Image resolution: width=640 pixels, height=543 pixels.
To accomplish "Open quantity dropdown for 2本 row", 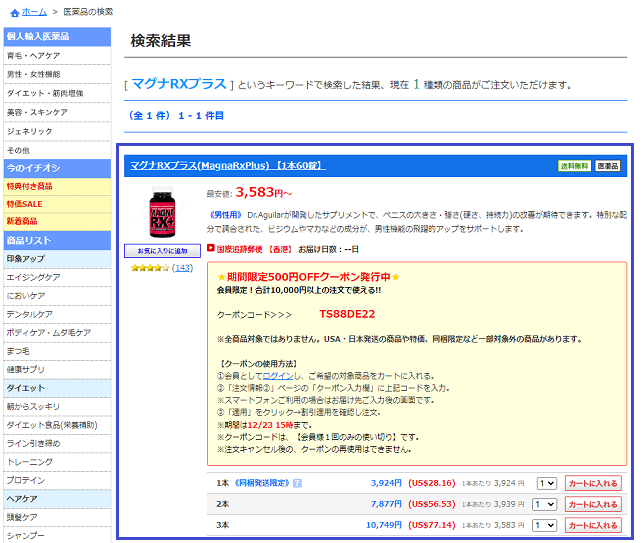I will 544,504.
